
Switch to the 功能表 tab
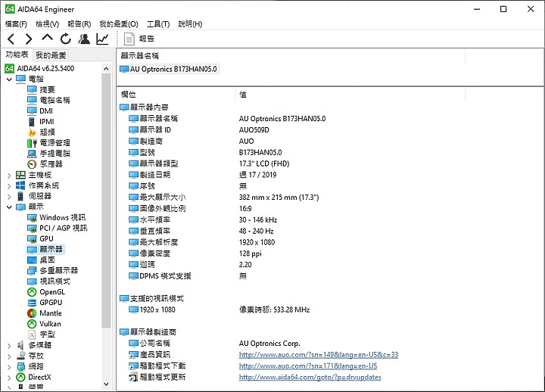click(17, 54)
